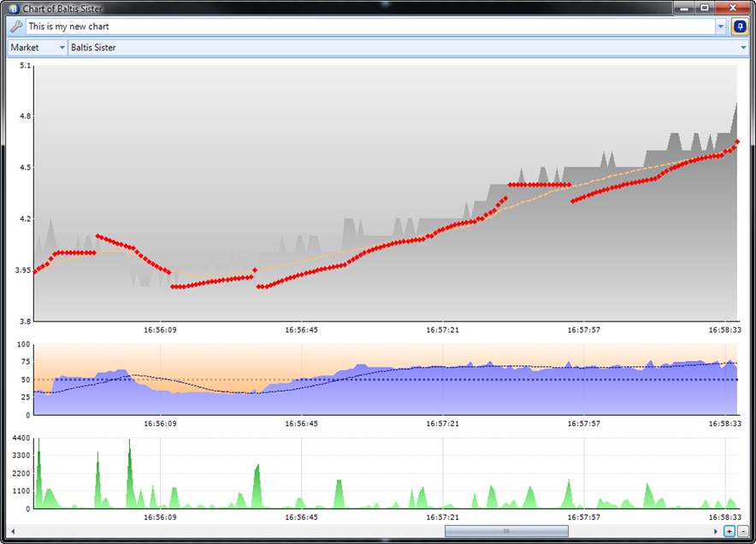Click the 4400 volume axis label
Image resolution: width=756 pixels, height=544 pixels.
click(x=21, y=439)
